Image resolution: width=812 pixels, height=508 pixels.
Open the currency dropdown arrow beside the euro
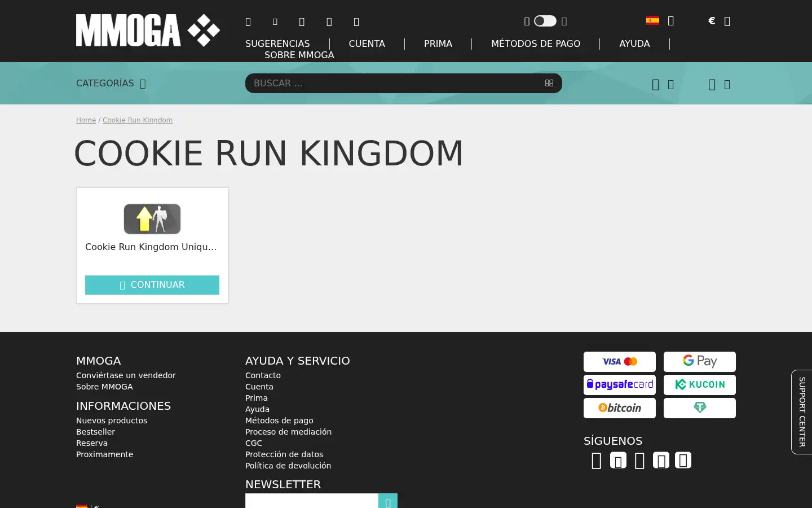point(727,21)
